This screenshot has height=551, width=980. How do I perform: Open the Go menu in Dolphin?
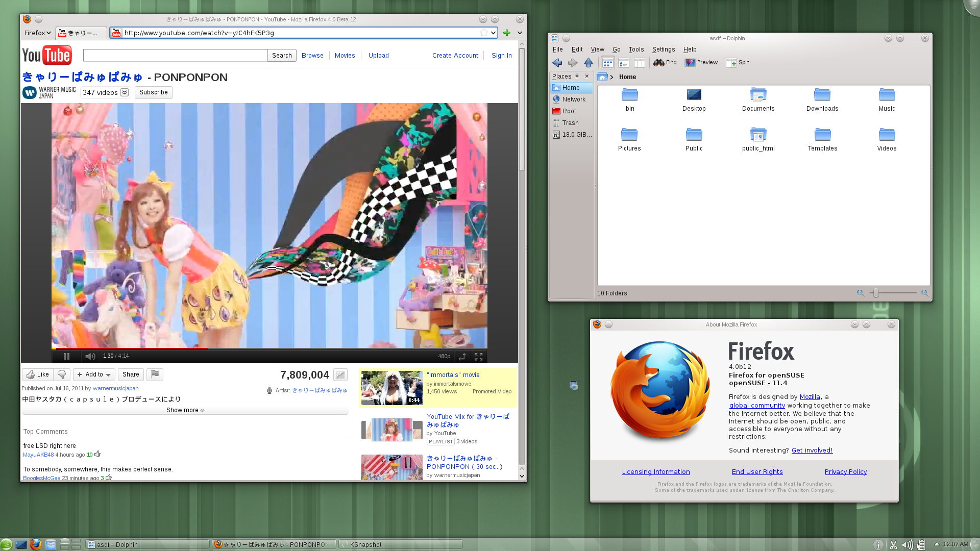click(617, 49)
